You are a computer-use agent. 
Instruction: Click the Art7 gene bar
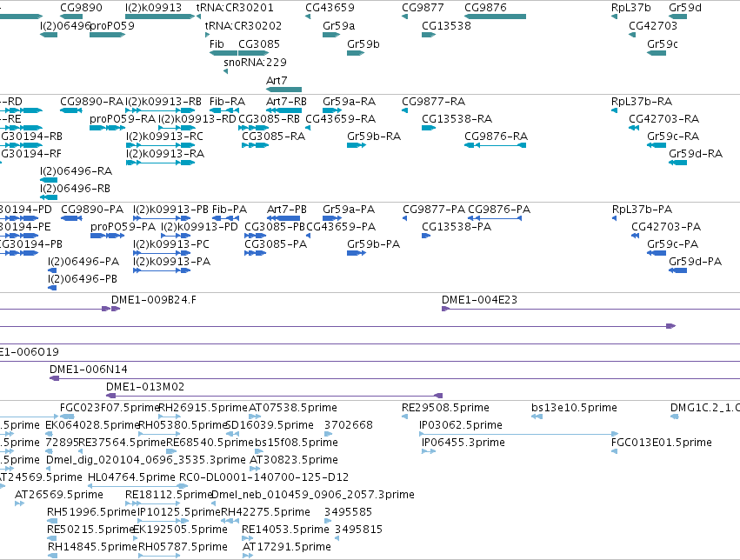click(x=283, y=90)
